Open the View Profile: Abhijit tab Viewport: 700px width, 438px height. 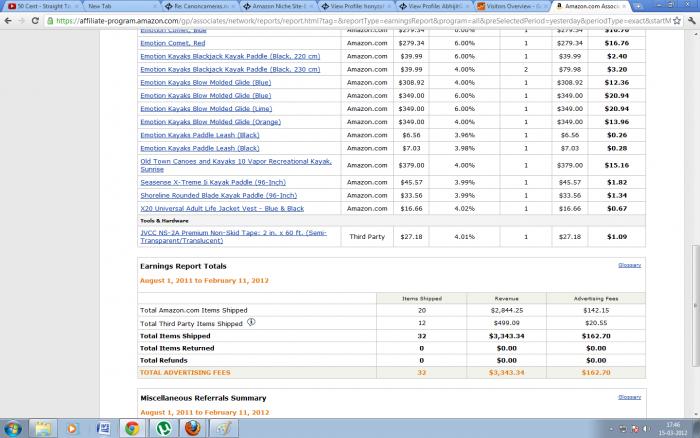coord(435,6)
